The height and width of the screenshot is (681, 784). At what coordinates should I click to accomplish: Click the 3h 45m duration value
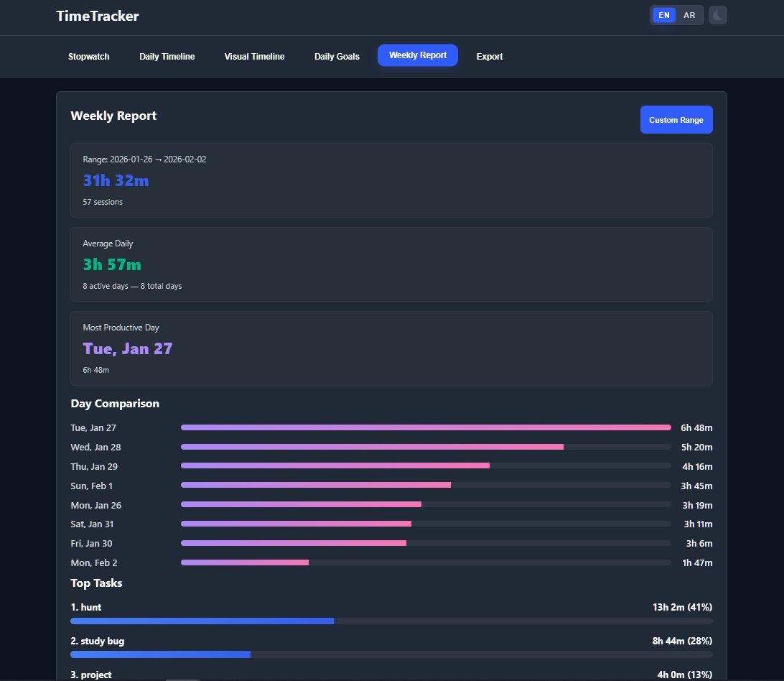696,486
